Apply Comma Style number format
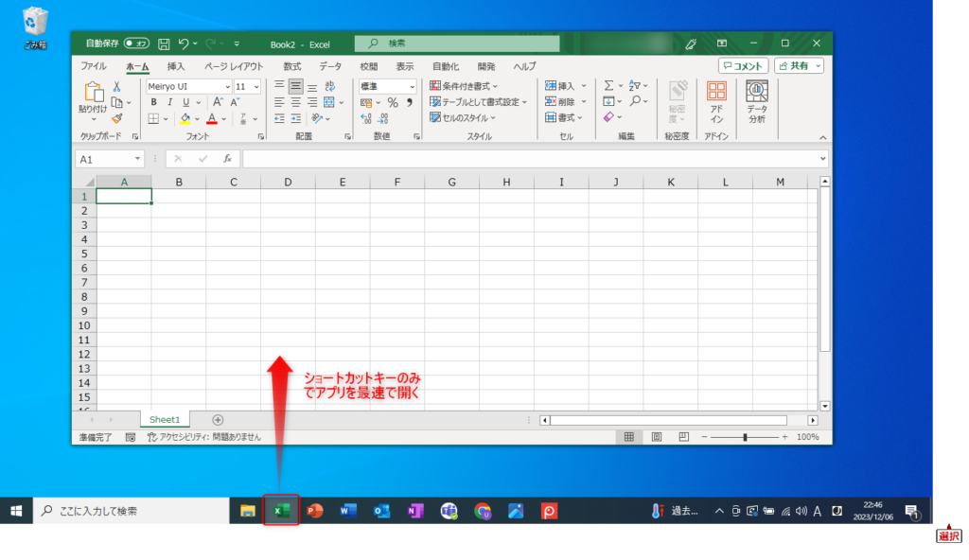The width and height of the screenshot is (969, 560). click(x=409, y=102)
